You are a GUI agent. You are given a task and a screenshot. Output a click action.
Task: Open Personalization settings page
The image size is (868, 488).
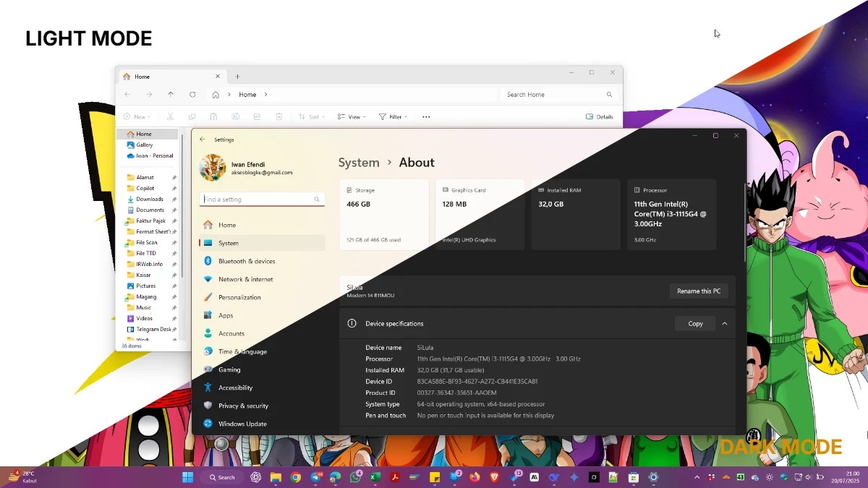[239, 297]
